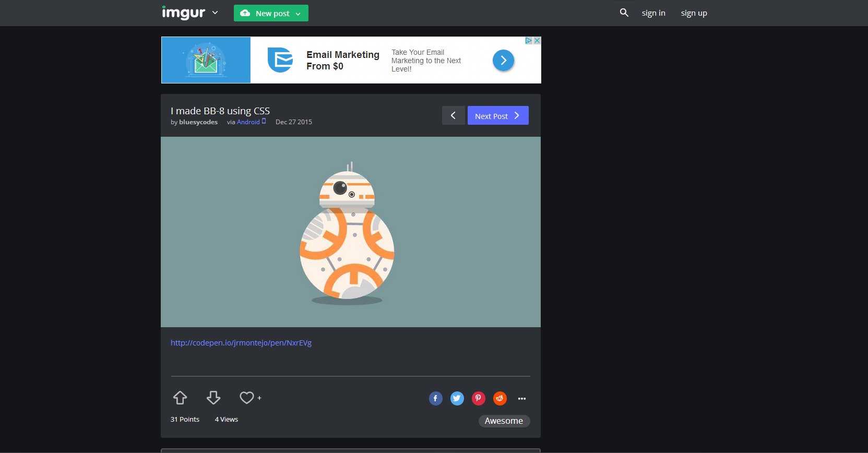Click the '31 Points' label
Image resolution: width=868 pixels, height=453 pixels.
click(x=185, y=420)
